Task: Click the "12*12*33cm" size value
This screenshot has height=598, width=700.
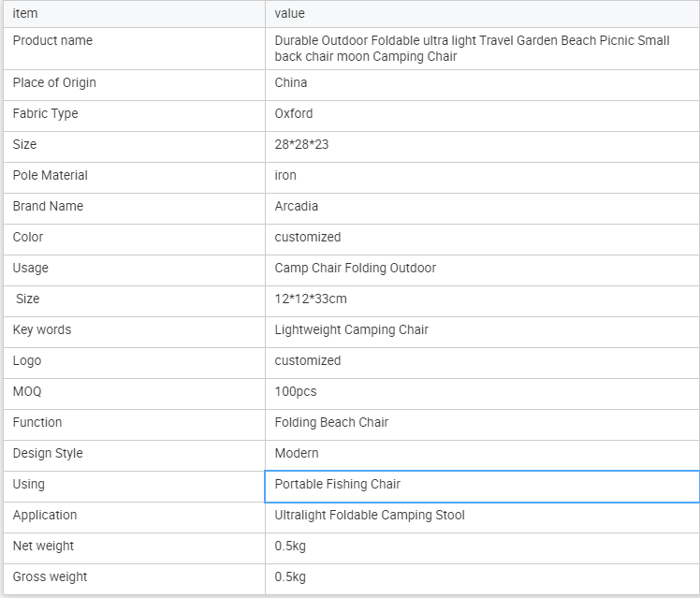Action: click(x=309, y=299)
